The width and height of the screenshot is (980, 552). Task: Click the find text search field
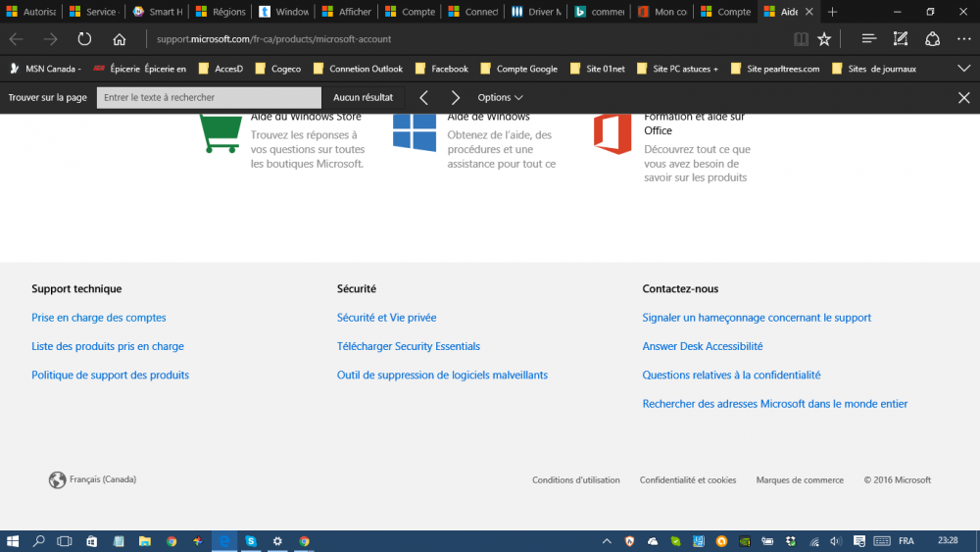pyautogui.click(x=209, y=98)
